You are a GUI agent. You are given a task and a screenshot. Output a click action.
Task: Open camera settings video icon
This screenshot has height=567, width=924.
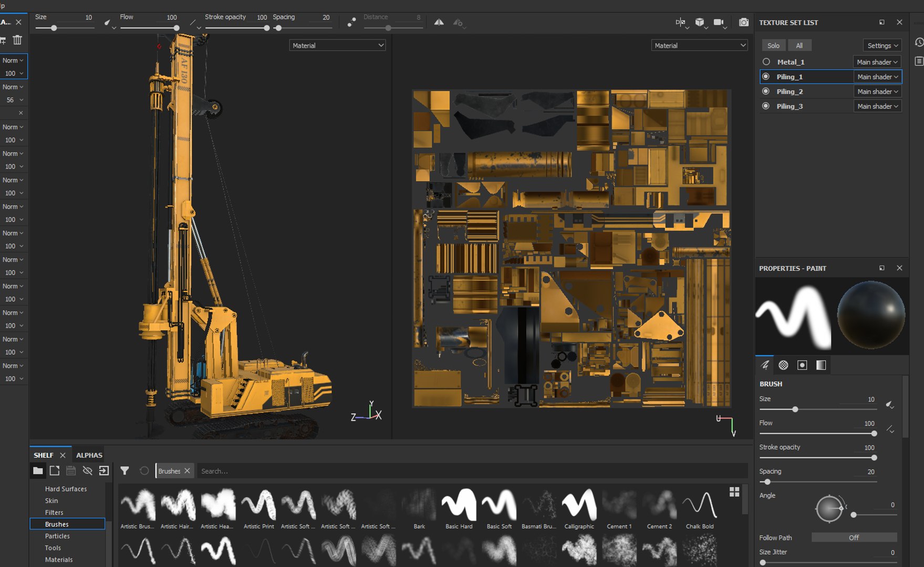[x=718, y=22]
